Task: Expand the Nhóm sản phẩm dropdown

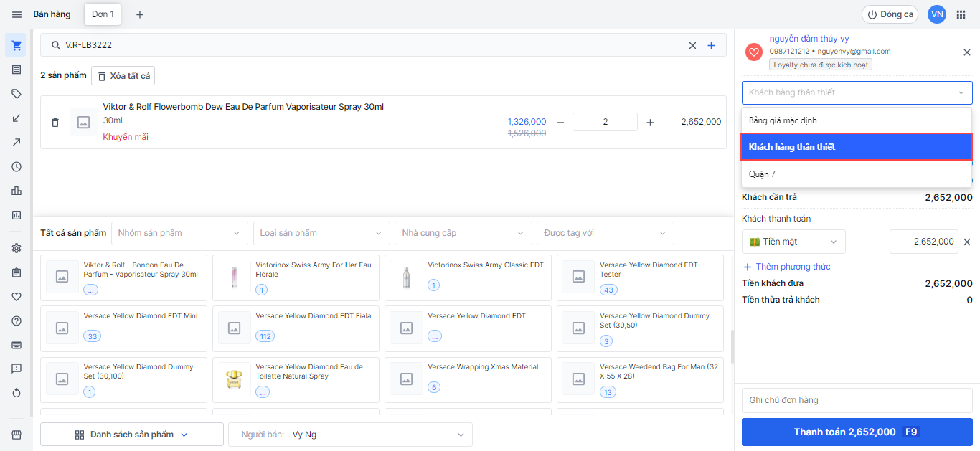Action: (x=179, y=233)
